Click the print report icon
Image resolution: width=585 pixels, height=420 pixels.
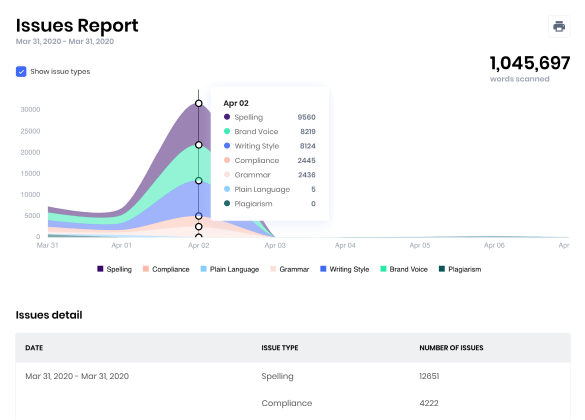coord(559,26)
